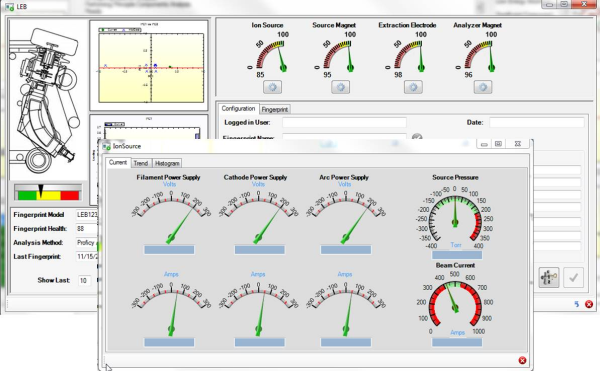Click the round icon beside Fingerprint Name field
The image size is (600, 371).
click(417, 137)
